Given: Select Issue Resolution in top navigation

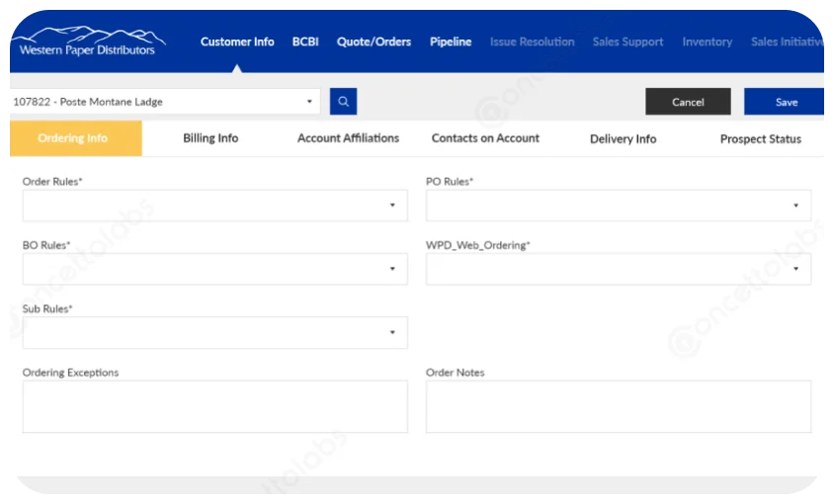Looking at the screenshot, I should [x=532, y=42].
